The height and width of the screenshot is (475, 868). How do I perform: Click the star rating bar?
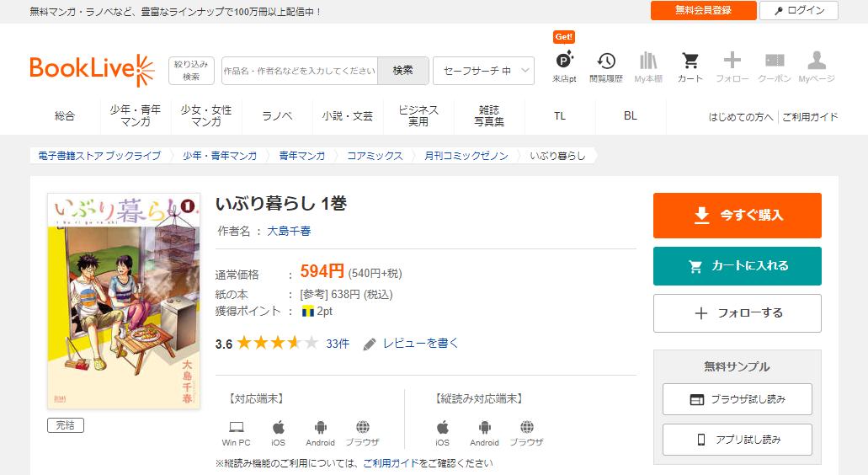(x=277, y=344)
